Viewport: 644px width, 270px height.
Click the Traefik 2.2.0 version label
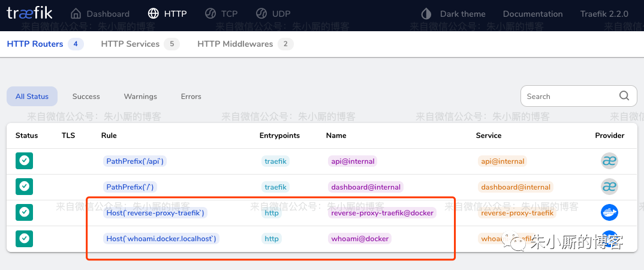click(x=604, y=14)
